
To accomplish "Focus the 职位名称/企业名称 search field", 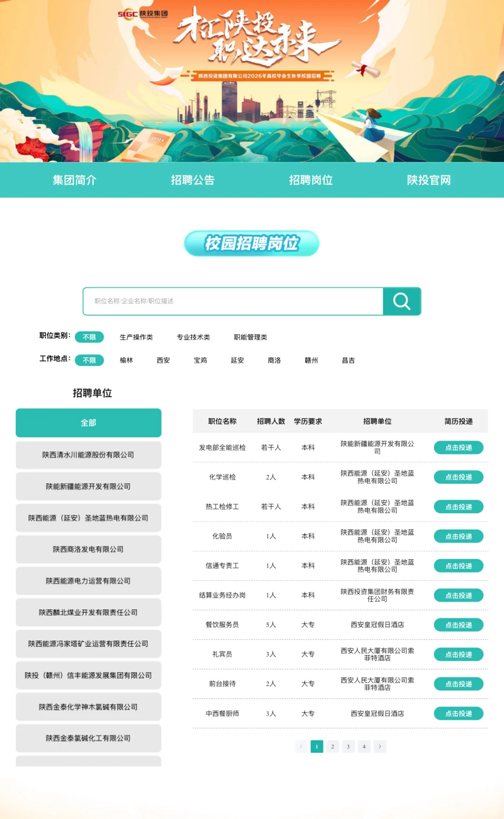I will pyautogui.click(x=233, y=301).
